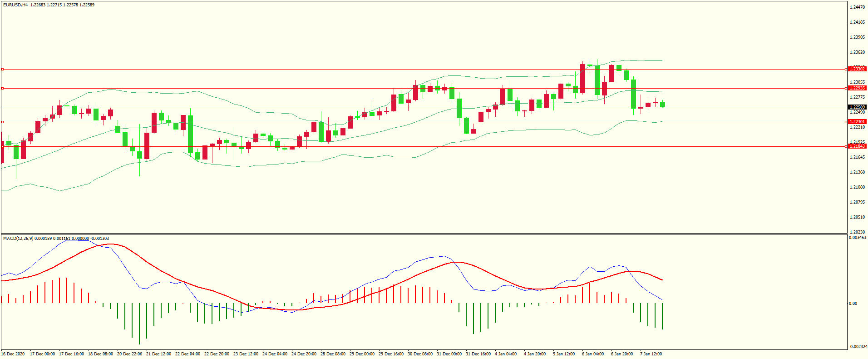Image resolution: width=868 pixels, height=359 pixels.
Task: Click left anchor handle of 1.22301 line
Action: pos(2,122)
